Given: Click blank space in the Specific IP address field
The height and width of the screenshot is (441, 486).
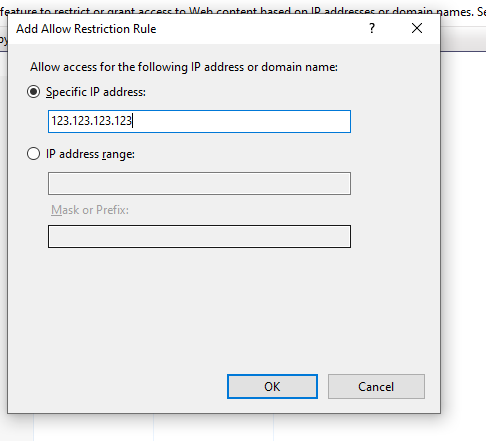Looking at the screenshot, I should [242, 121].
